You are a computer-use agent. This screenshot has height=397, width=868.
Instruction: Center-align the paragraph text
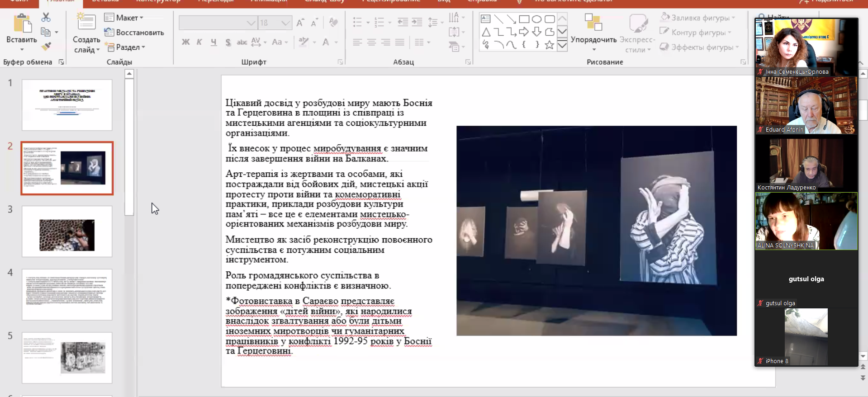click(371, 42)
